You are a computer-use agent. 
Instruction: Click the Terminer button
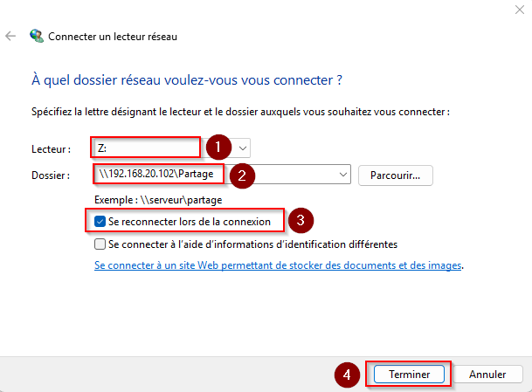[409, 374]
